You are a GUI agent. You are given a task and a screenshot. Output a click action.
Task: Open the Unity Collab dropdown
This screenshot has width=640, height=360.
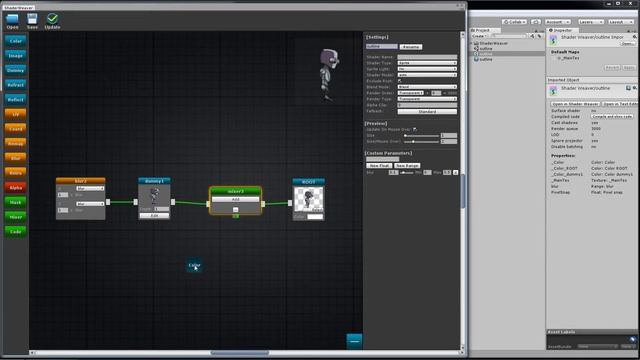(x=515, y=22)
